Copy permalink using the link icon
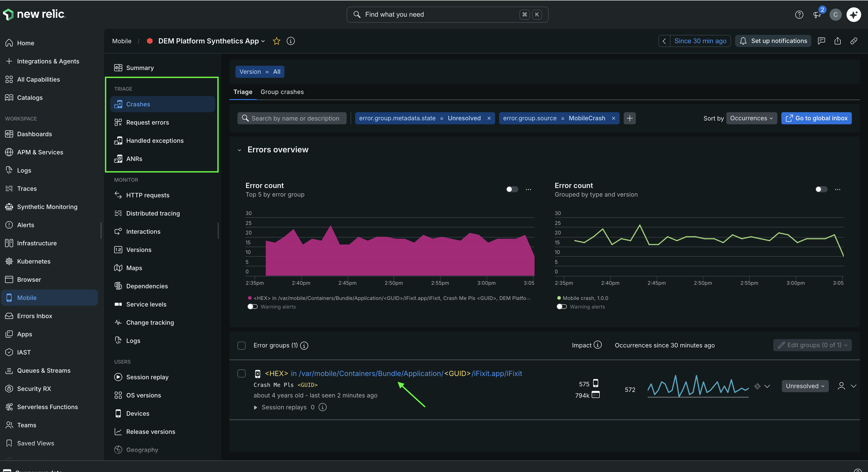The image size is (868, 472). tap(854, 41)
